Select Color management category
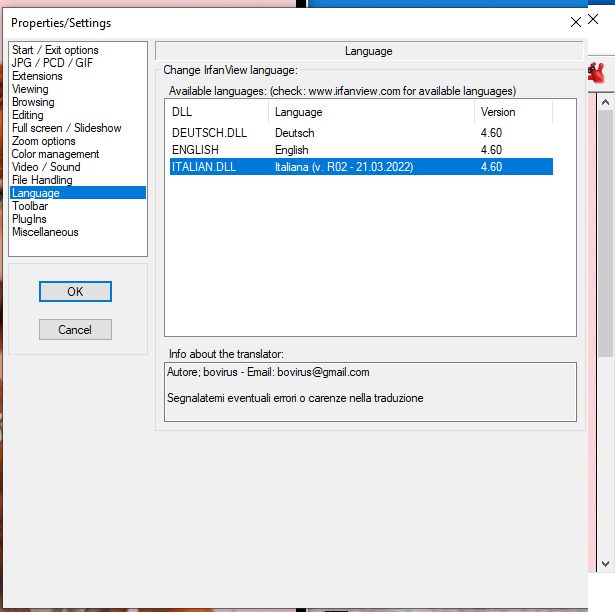The image size is (615, 612). (55, 153)
